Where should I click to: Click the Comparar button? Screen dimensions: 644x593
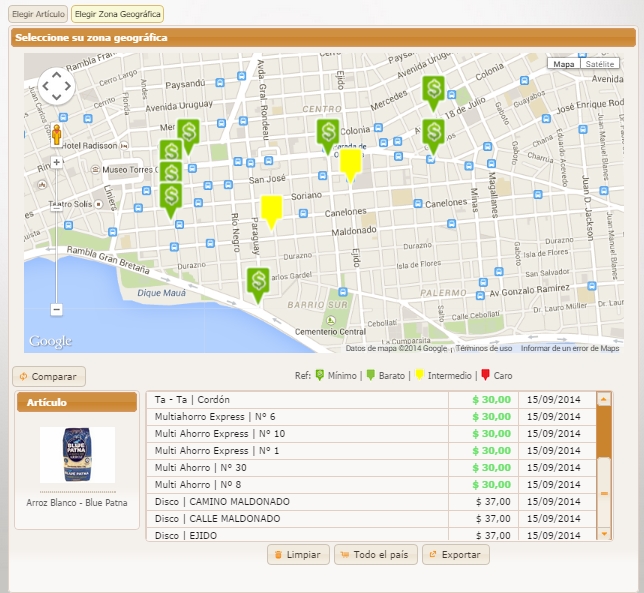point(50,377)
